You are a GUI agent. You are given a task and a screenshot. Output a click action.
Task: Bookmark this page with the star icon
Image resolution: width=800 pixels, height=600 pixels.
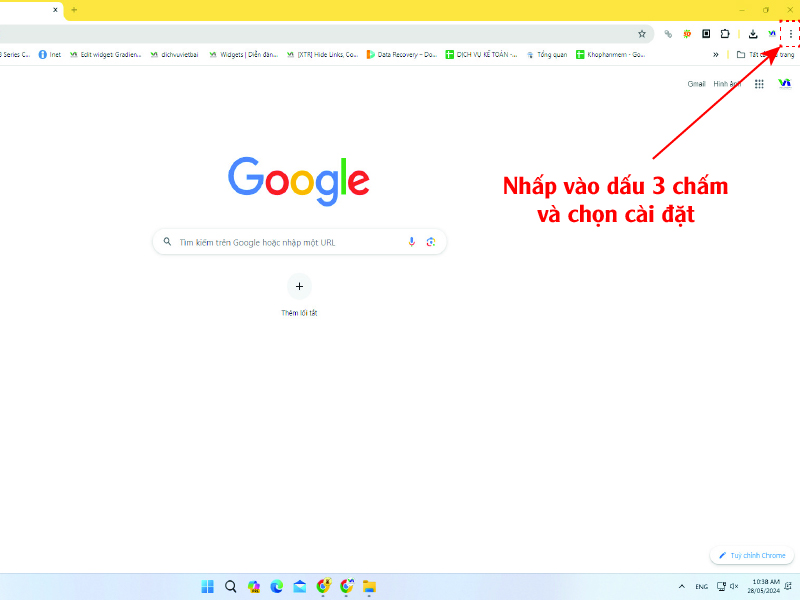642,34
